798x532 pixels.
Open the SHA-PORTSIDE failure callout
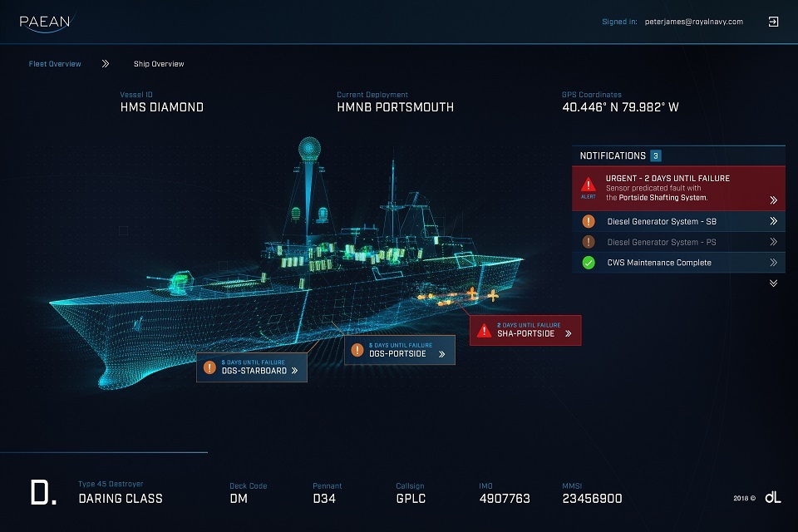569,333
